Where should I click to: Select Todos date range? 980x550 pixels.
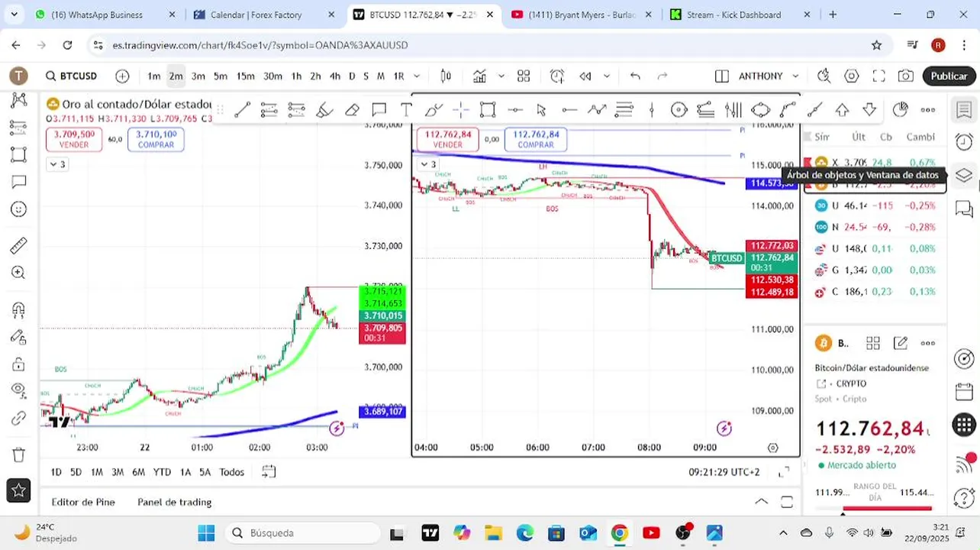tap(232, 472)
